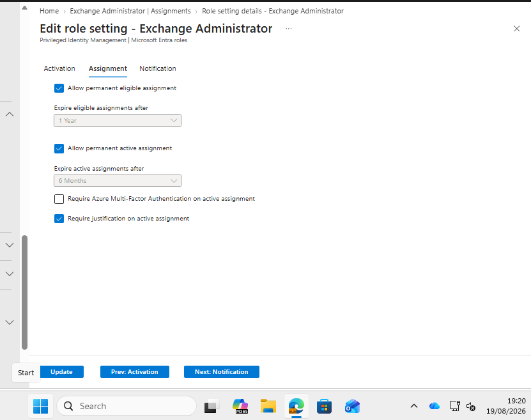Uncheck Allow permanent active assignment
This screenshot has height=420, width=531.
tap(59, 149)
